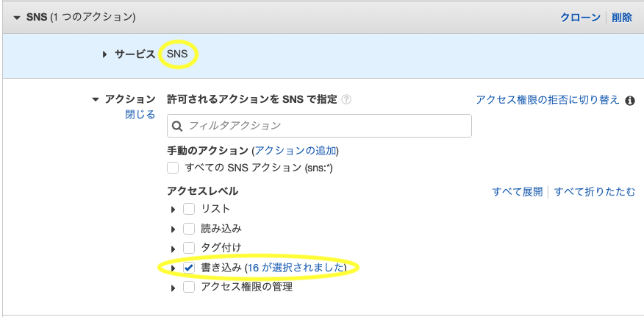
Task: Click the すべて展開 link
Action: [x=517, y=192]
